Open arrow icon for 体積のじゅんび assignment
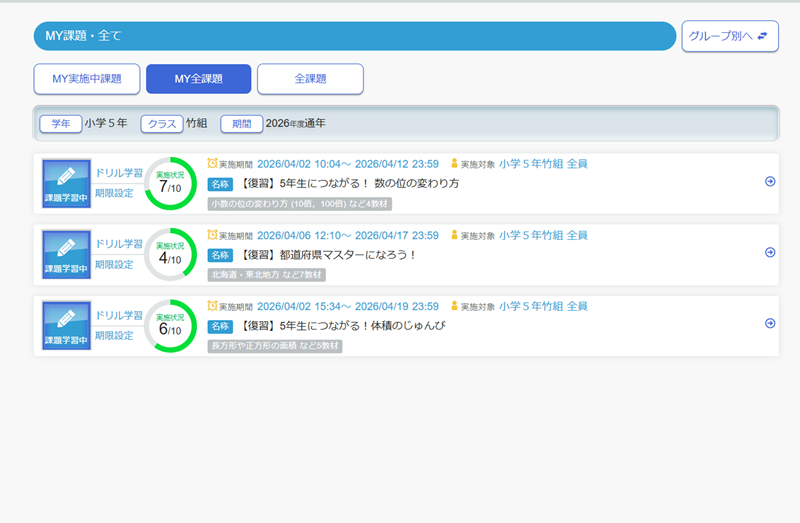The height and width of the screenshot is (523, 800). point(769,323)
